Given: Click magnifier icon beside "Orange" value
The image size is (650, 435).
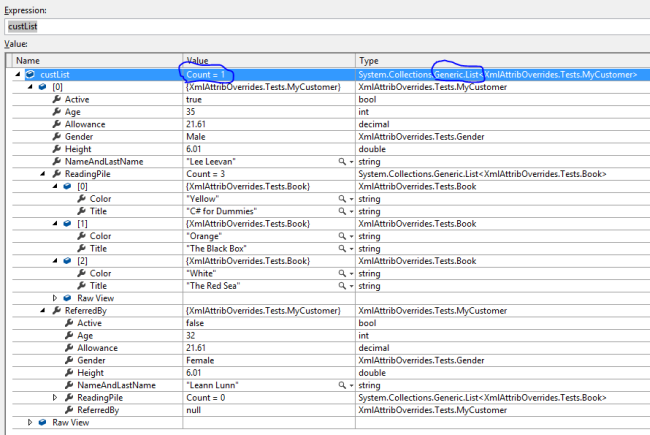Looking at the screenshot, I should coord(342,236).
